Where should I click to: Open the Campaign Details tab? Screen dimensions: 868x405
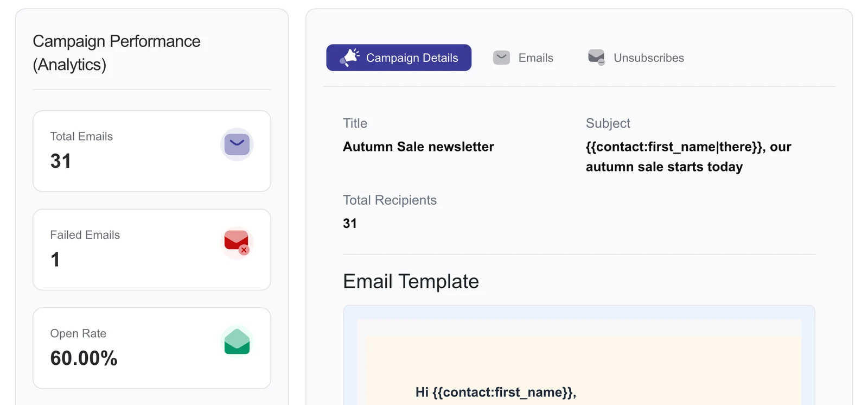click(x=398, y=58)
